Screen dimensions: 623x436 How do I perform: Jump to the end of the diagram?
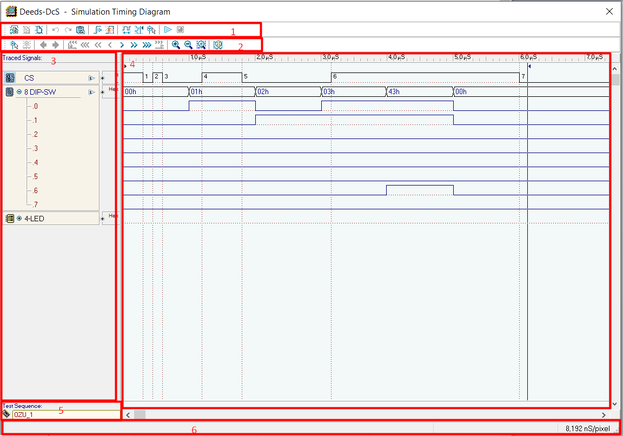[159, 45]
